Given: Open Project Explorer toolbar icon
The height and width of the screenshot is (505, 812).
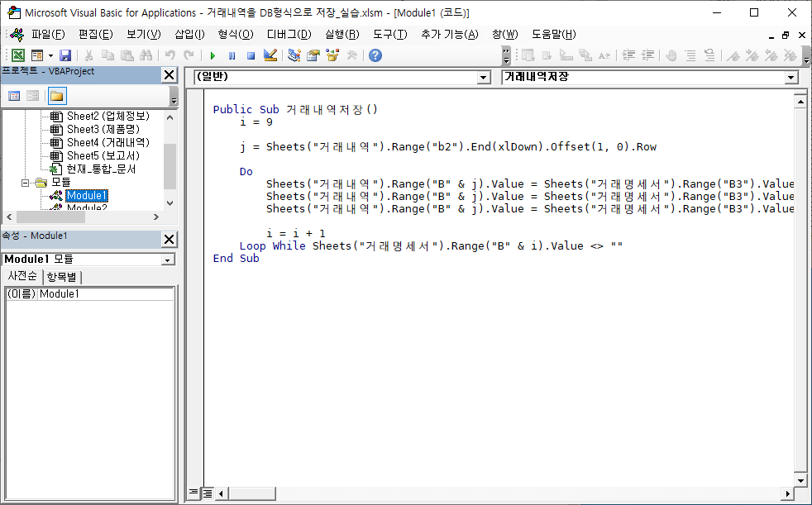Looking at the screenshot, I should click(x=294, y=55).
